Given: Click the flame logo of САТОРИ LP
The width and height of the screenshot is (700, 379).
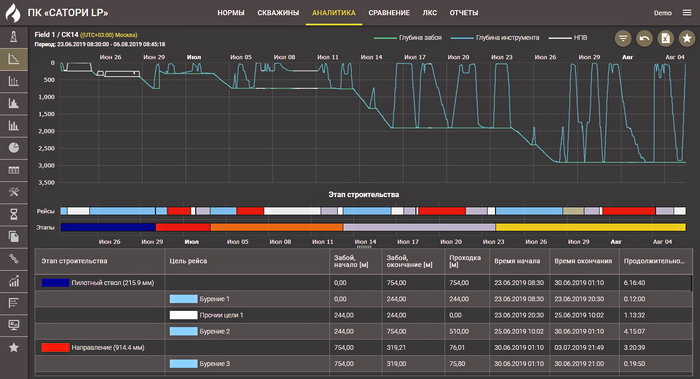Looking at the screenshot, I should click(13, 12).
